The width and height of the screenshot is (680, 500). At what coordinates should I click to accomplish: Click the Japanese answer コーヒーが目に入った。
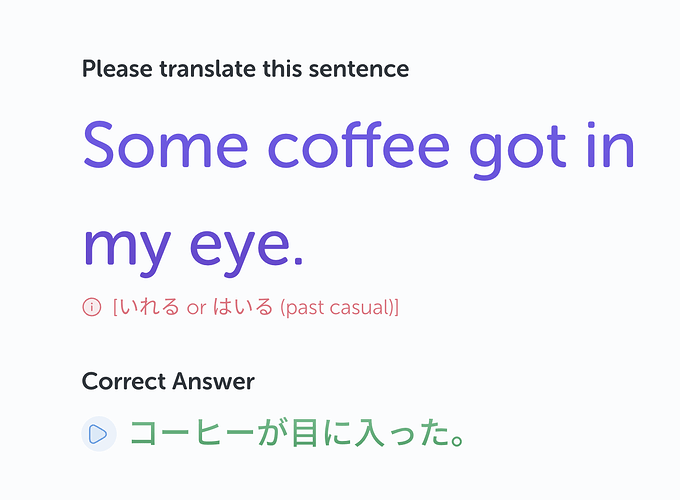(298, 434)
